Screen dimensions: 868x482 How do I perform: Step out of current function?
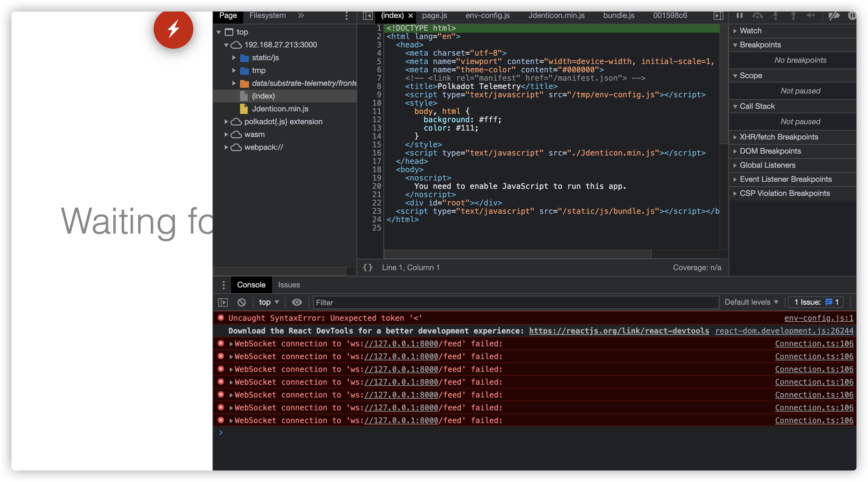(x=793, y=15)
